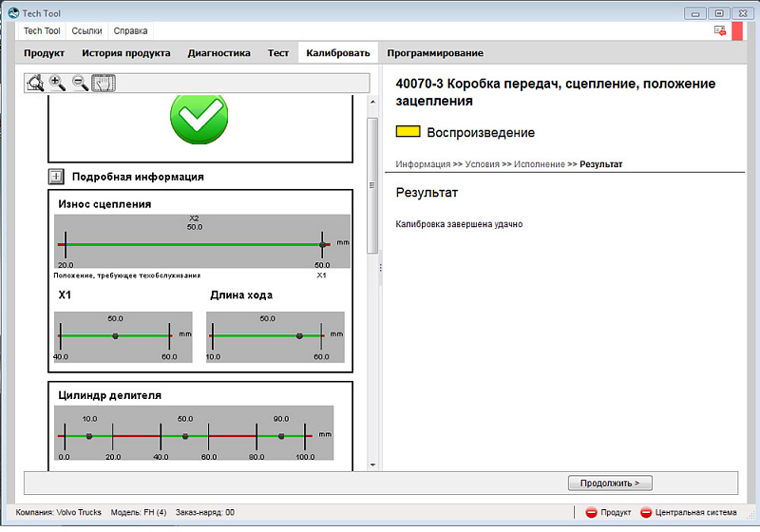Image resolution: width=760 pixels, height=532 pixels.
Task: Click the yellow Воспроизведение color swatch
Action: pos(408,131)
